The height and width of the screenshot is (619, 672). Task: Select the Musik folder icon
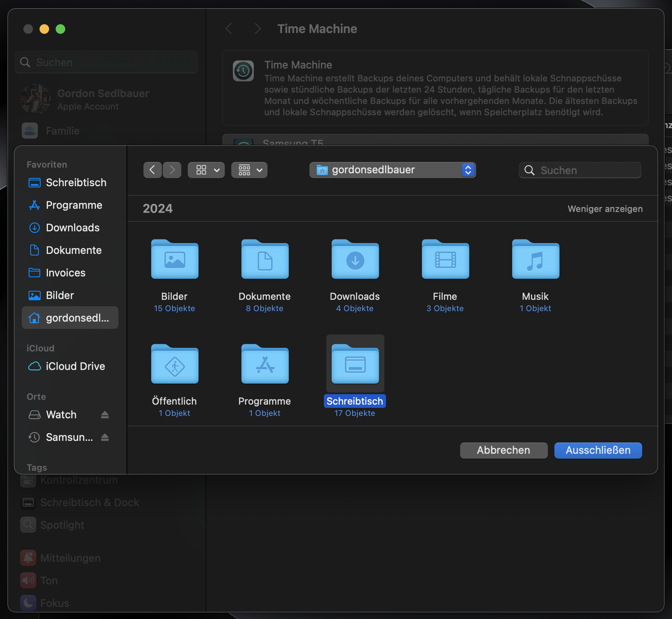click(535, 259)
